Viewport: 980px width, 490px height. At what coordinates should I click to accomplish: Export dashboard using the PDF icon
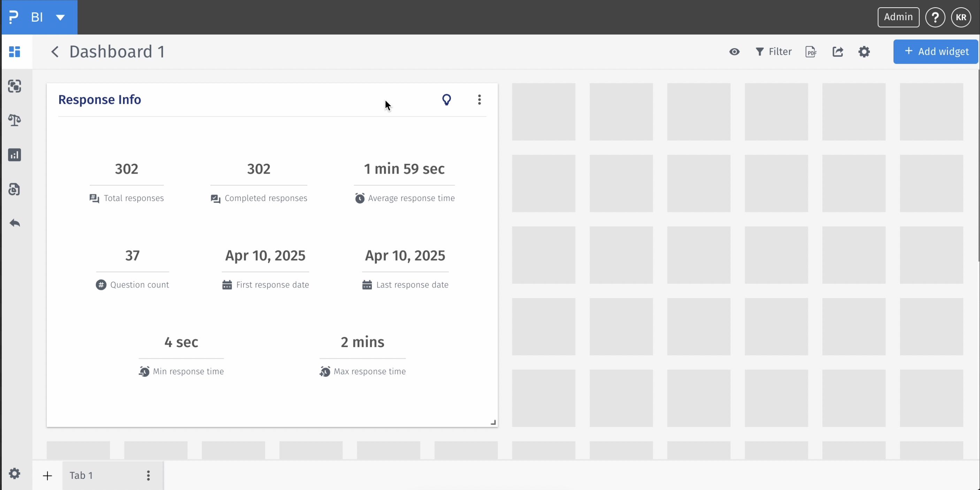811,52
